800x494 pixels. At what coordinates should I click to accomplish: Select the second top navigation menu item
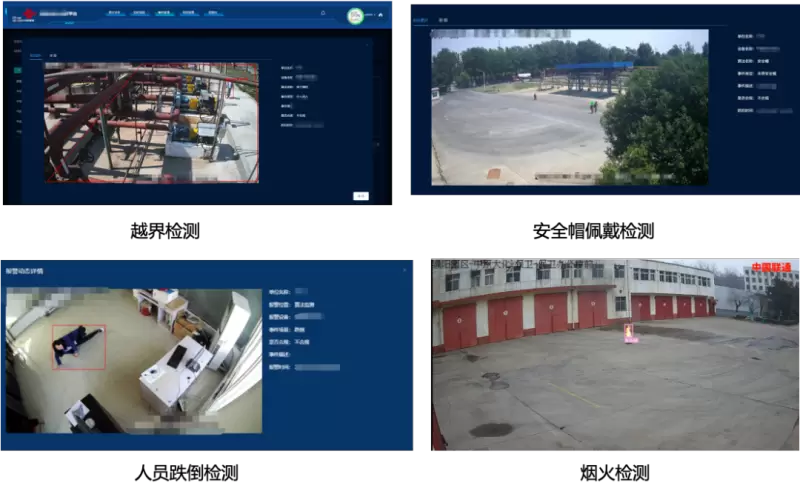point(139,13)
